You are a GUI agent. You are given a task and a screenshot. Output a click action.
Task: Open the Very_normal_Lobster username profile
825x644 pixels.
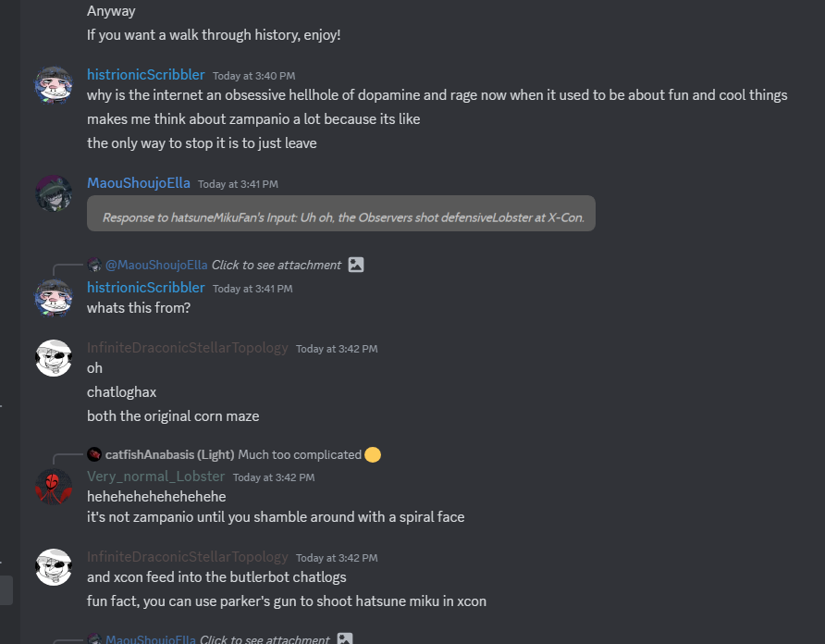[x=155, y=477]
